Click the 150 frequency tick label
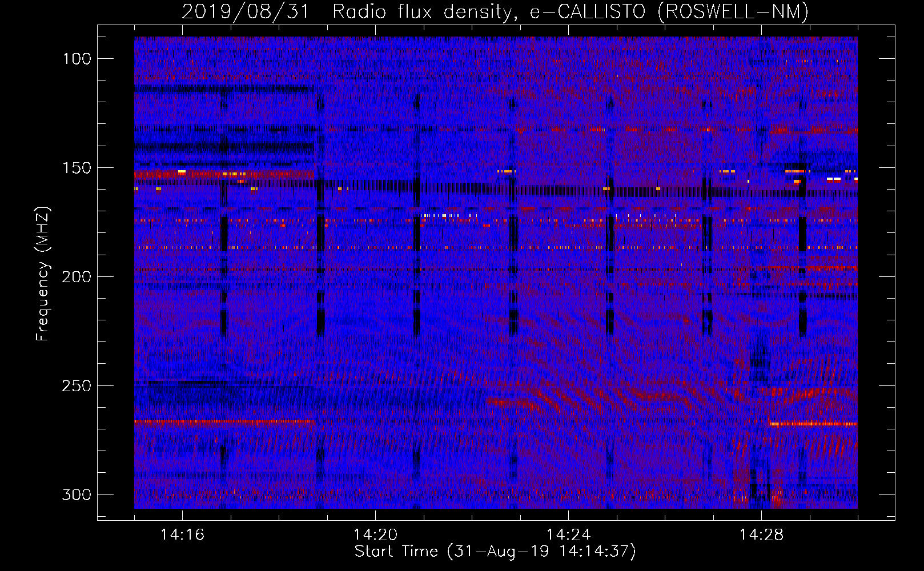The width and height of the screenshot is (924, 571). (x=77, y=168)
